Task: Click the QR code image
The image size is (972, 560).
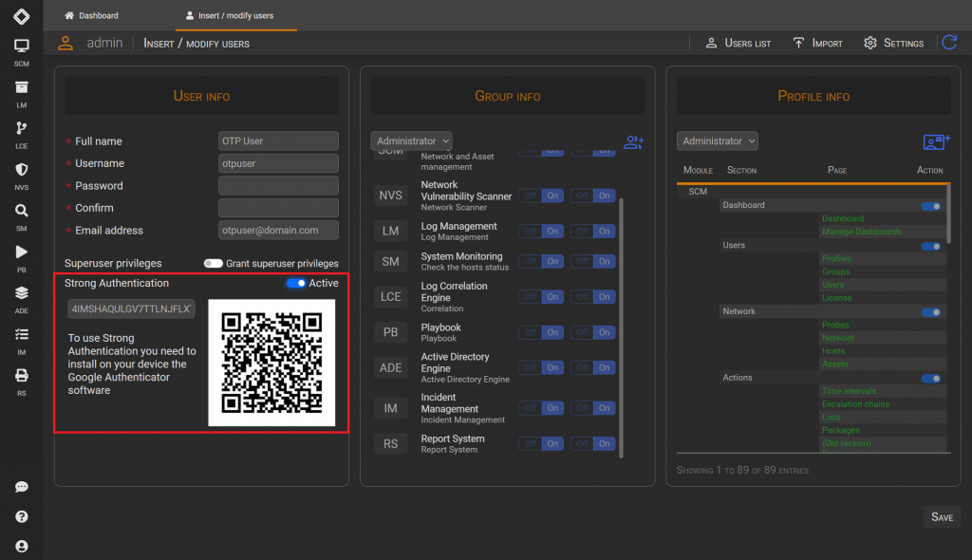Action: click(271, 363)
